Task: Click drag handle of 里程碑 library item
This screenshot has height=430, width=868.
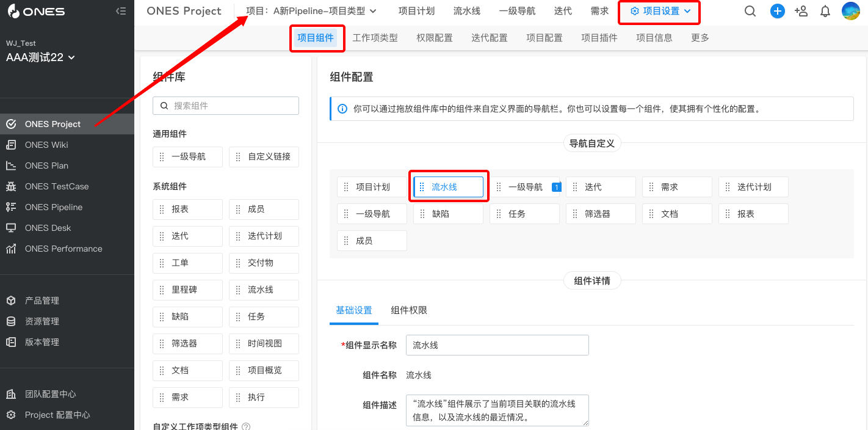Action: (162, 290)
